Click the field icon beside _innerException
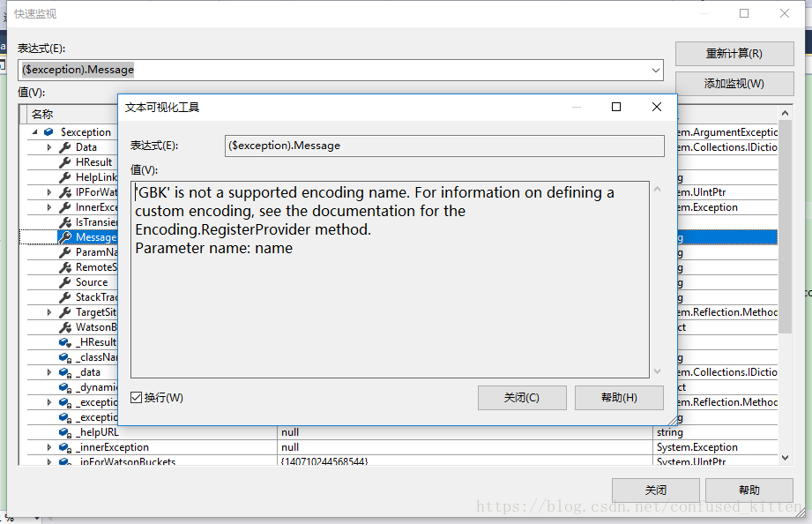 point(64,447)
